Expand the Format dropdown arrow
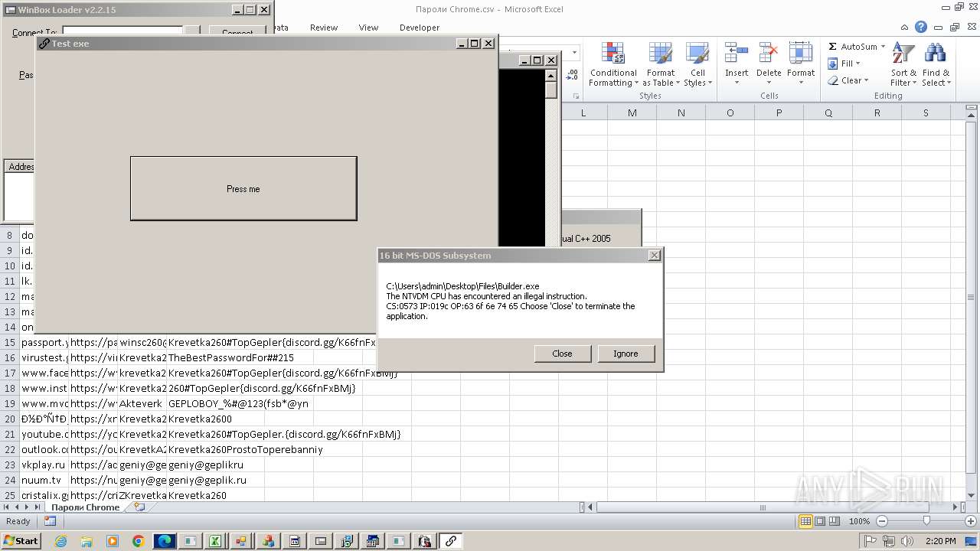This screenshot has height=551, width=980. pyautogui.click(x=801, y=83)
